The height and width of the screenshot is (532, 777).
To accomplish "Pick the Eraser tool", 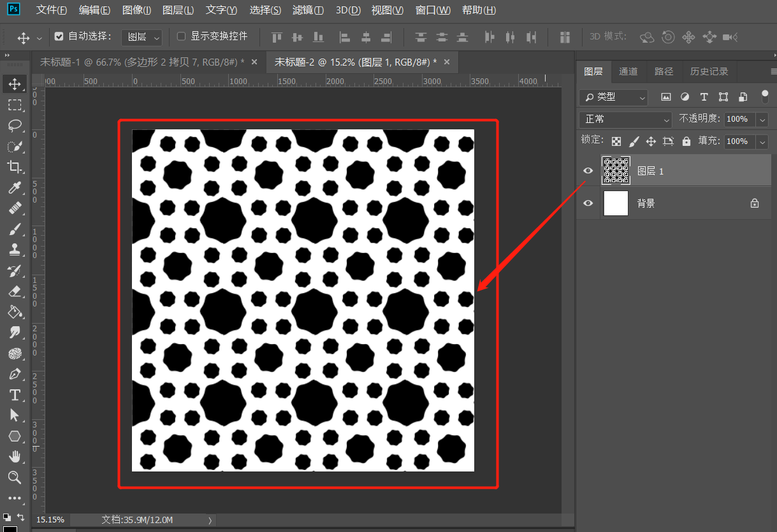I will tap(15, 291).
